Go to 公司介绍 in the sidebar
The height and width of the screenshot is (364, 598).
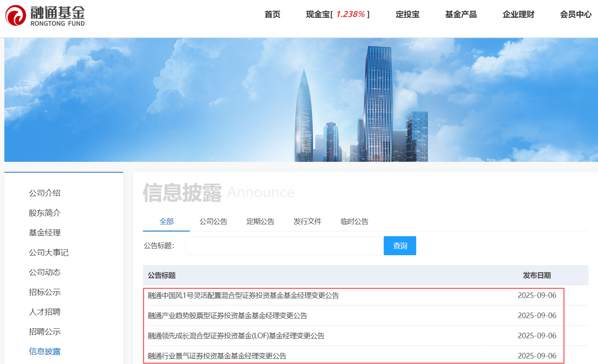click(45, 193)
